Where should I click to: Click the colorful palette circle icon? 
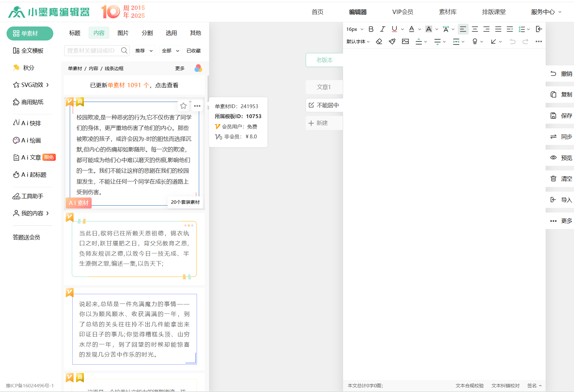click(198, 68)
